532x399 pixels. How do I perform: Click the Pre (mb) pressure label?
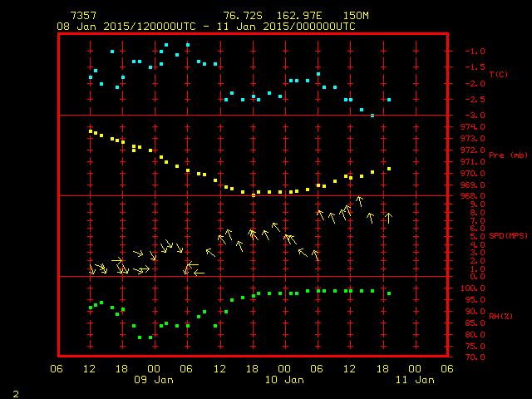click(x=508, y=155)
